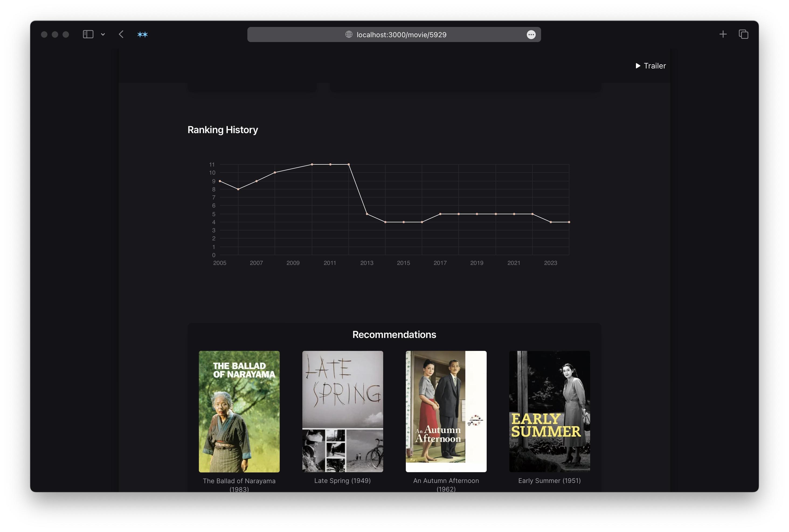The width and height of the screenshot is (789, 532).
Task: Click 'The Ballad of Narayama (1983)' title
Action: 239,485
